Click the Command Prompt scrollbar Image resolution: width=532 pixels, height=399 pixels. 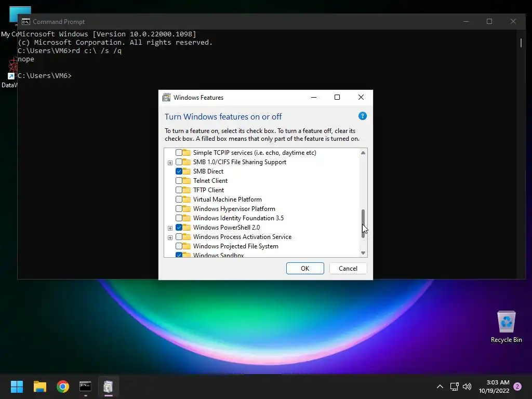point(521,43)
